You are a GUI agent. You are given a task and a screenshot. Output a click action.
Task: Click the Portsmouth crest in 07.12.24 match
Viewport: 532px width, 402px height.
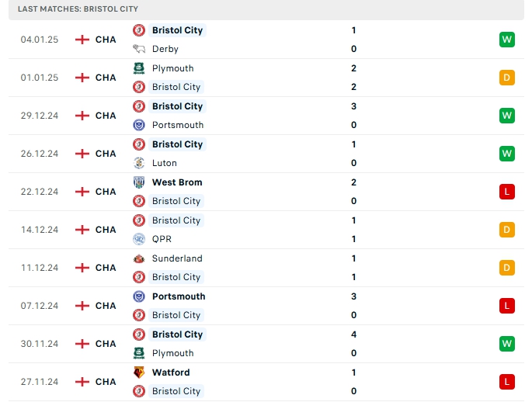[139, 296]
